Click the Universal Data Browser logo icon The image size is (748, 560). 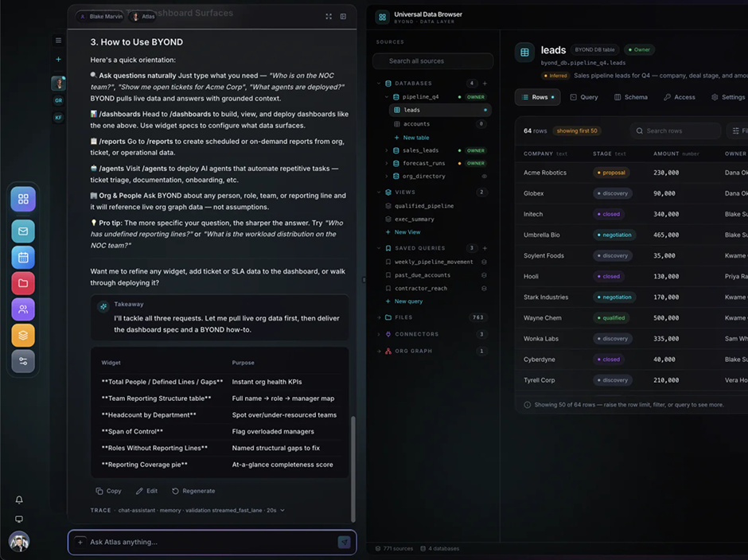(x=382, y=17)
